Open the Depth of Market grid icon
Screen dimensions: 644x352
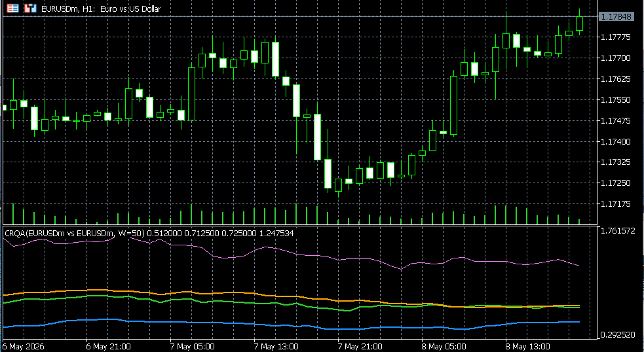[13, 9]
